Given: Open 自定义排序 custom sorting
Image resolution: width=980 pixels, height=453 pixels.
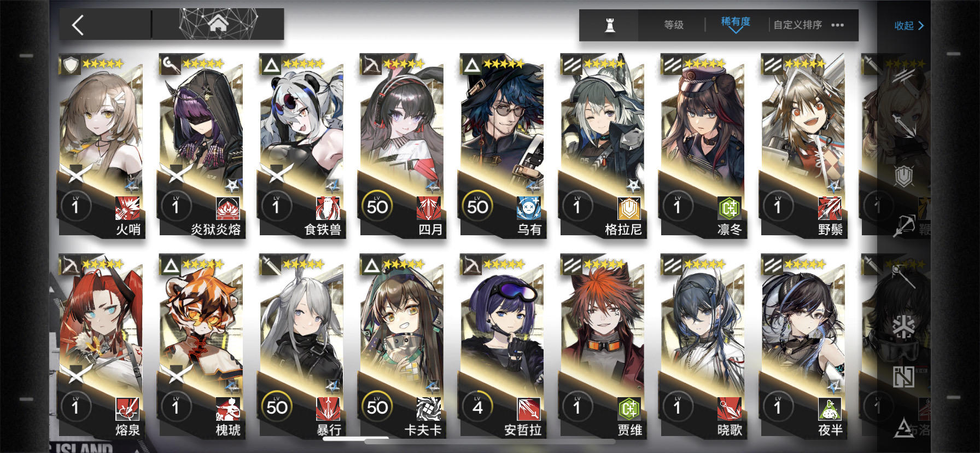Looking at the screenshot, I should tap(798, 25).
